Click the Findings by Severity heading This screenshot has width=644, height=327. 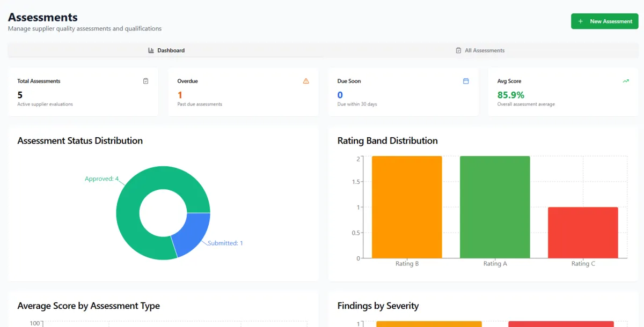(x=378, y=306)
